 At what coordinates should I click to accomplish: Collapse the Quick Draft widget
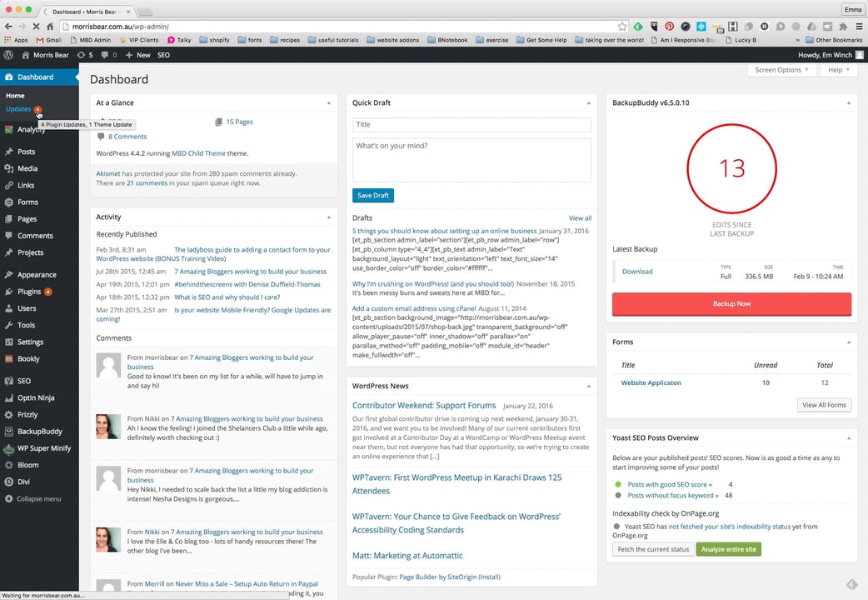click(588, 103)
